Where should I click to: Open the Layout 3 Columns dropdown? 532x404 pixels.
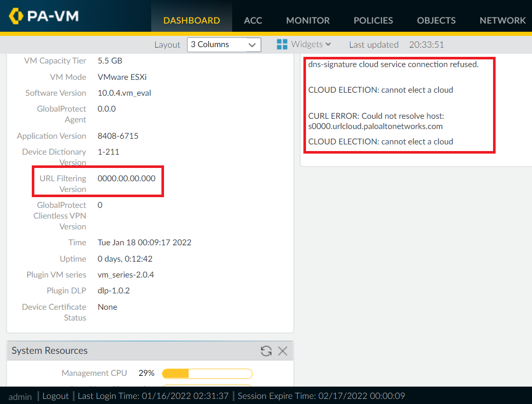(x=224, y=45)
